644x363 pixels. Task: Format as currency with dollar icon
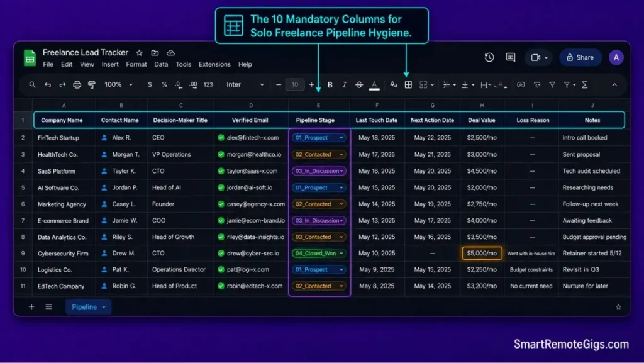click(150, 84)
